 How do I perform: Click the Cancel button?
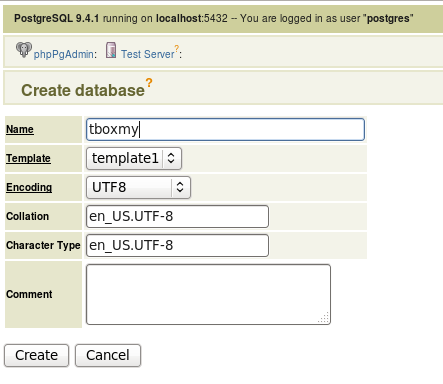(108, 355)
